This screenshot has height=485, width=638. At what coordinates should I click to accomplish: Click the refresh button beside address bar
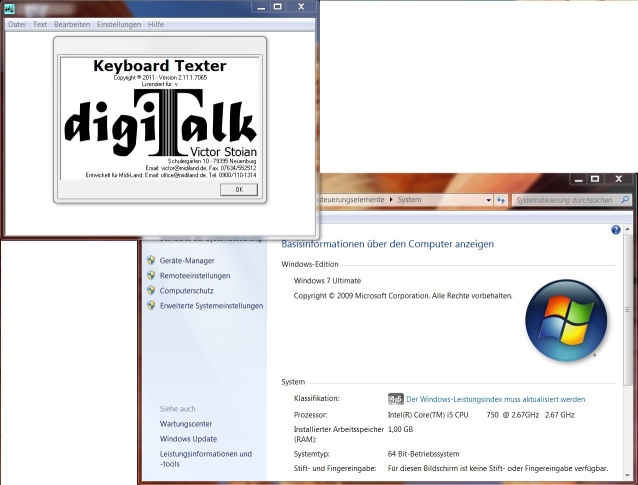pyautogui.click(x=501, y=200)
